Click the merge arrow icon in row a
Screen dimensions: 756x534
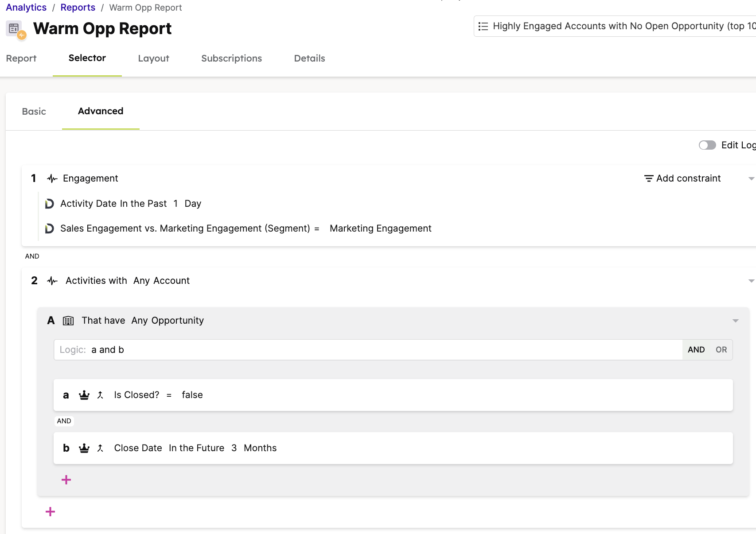coord(101,395)
